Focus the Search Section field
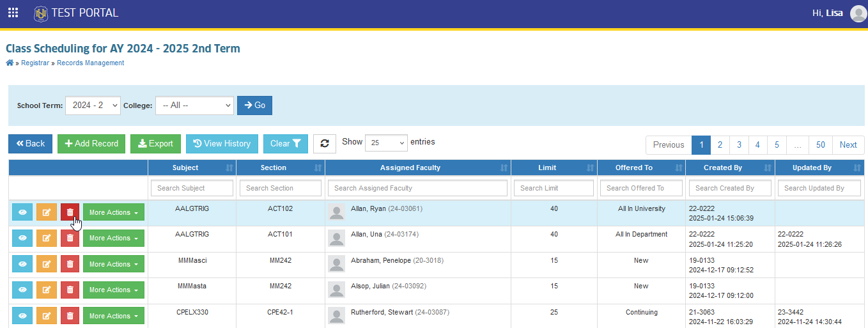Screen dimensions: 868x328 [x=280, y=188]
